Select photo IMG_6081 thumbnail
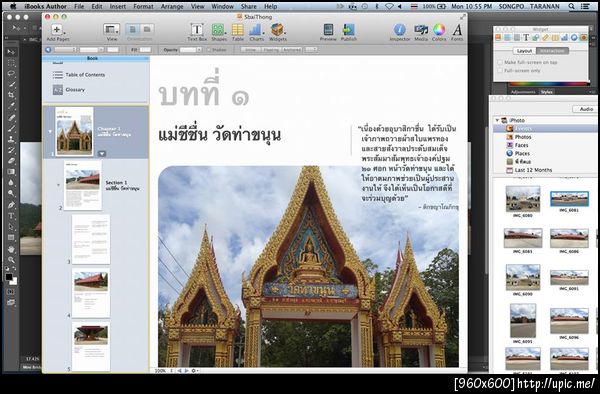This screenshot has width=600, height=394. click(569, 199)
